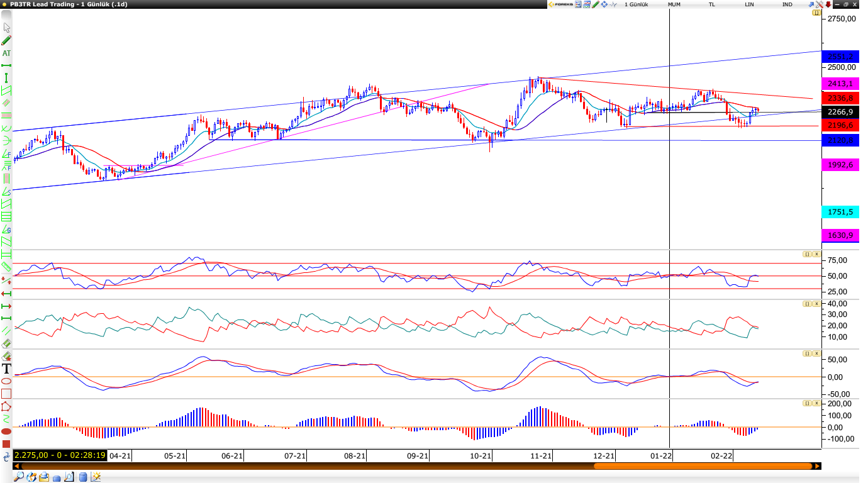Click the blue arrow icon in title bar
This screenshot has width=868, height=483.
pos(811,4)
